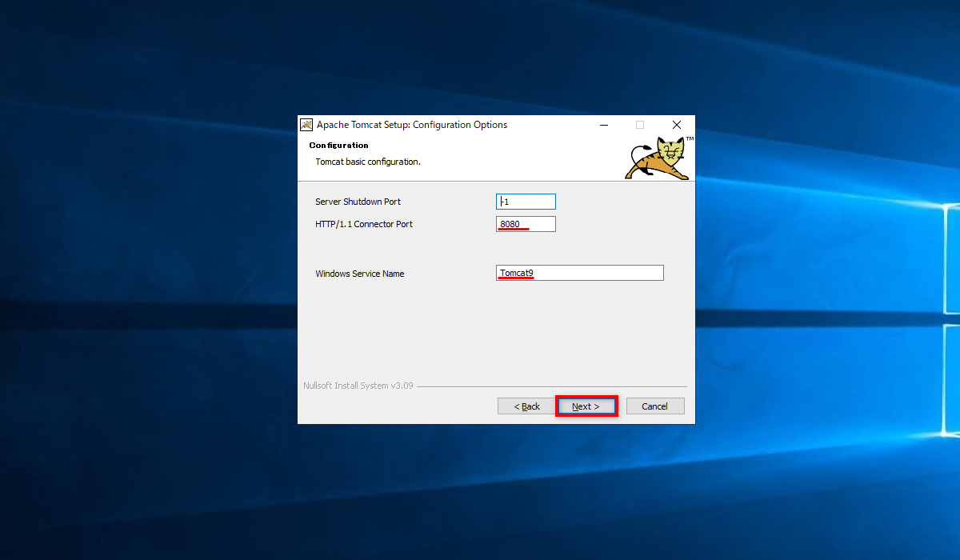Click the HTTP/1.1 Connector Port field
960x560 pixels.
(526, 224)
